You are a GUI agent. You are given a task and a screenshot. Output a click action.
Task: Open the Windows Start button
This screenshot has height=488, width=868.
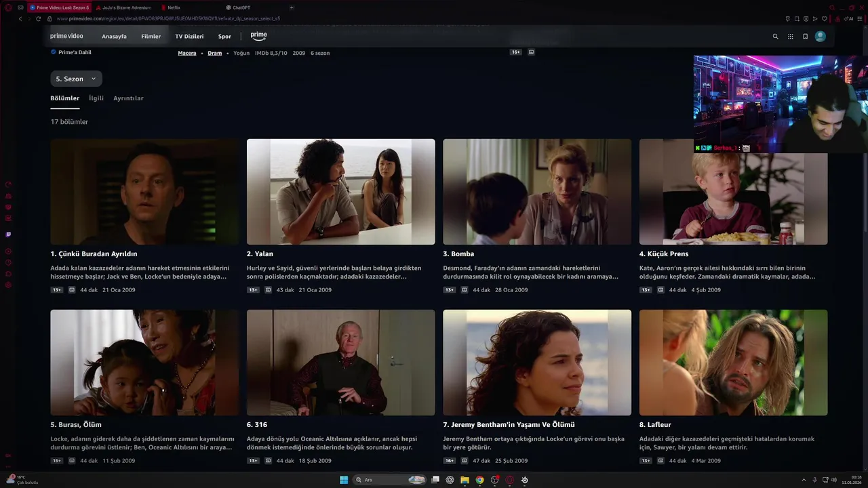tap(344, 480)
